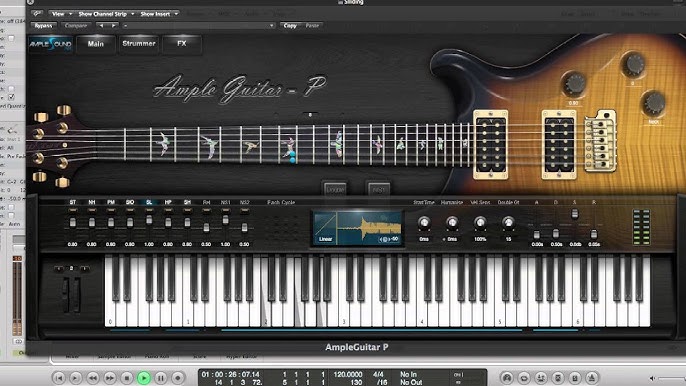The width and height of the screenshot is (686, 386).
Task: Click the link chain icon in plugin header
Action: click(x=37, y=14)
